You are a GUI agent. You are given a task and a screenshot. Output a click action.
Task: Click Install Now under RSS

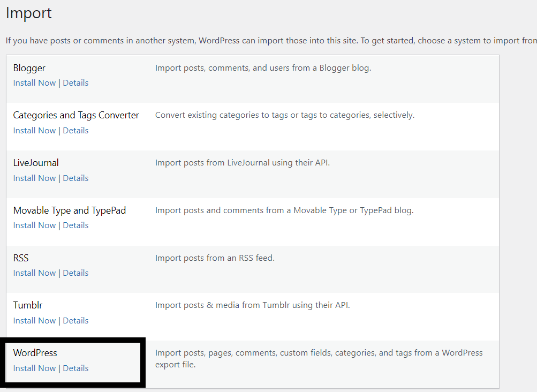[x=34, y=273]
